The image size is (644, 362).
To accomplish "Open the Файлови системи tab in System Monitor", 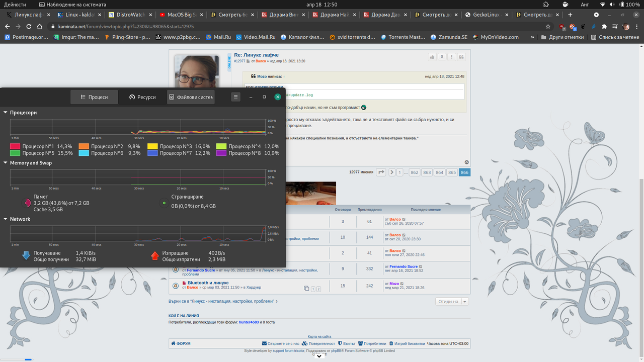I will coord(191,97).
